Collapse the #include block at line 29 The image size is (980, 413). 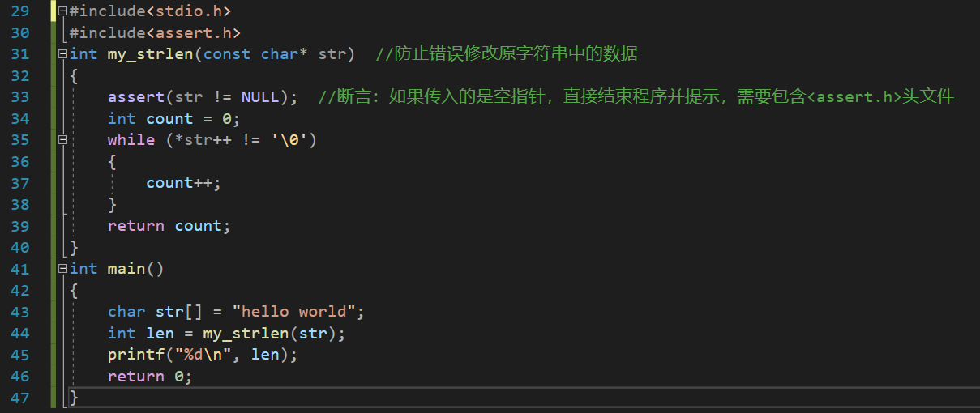tap(62, 11)
